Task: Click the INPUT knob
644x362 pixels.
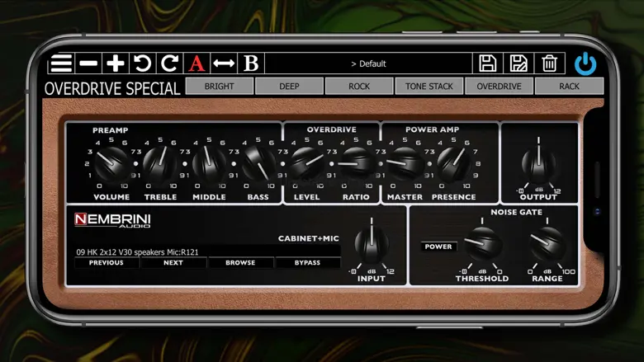Action: 372,245
